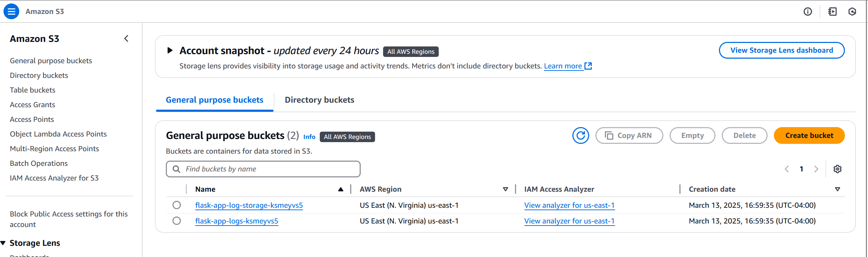Go to next page of buckets
Screen dimensions: 868x257
(x=816, y=169)
